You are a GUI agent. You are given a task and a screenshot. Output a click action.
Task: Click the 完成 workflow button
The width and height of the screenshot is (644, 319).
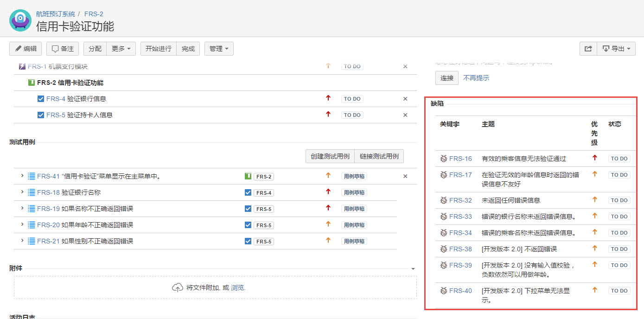(188, 49)
